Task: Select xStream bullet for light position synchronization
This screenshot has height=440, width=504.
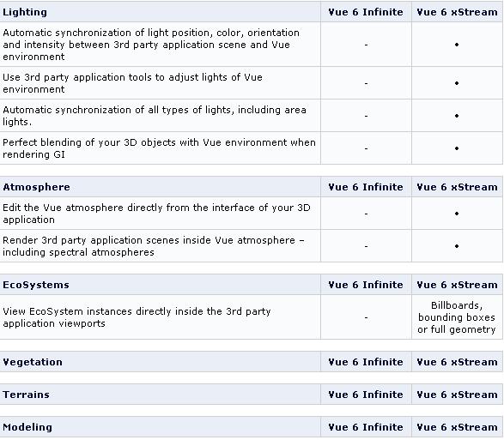Action: click(457, 45)
